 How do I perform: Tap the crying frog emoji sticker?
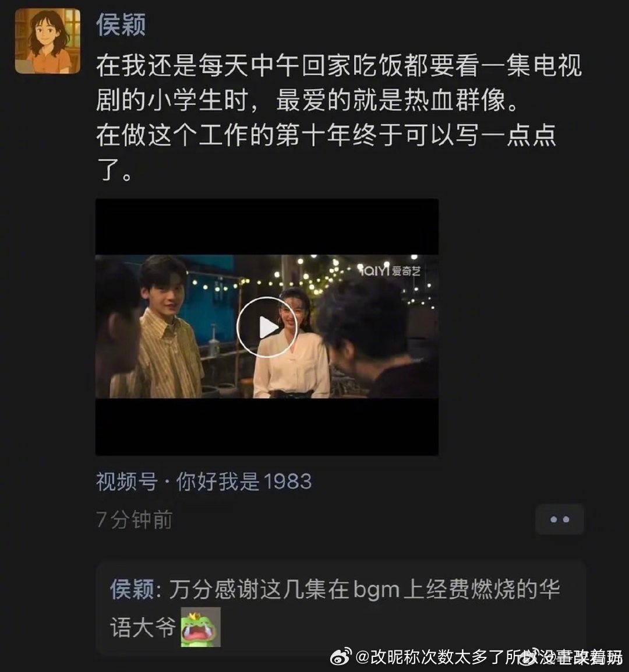pos(200,627)
